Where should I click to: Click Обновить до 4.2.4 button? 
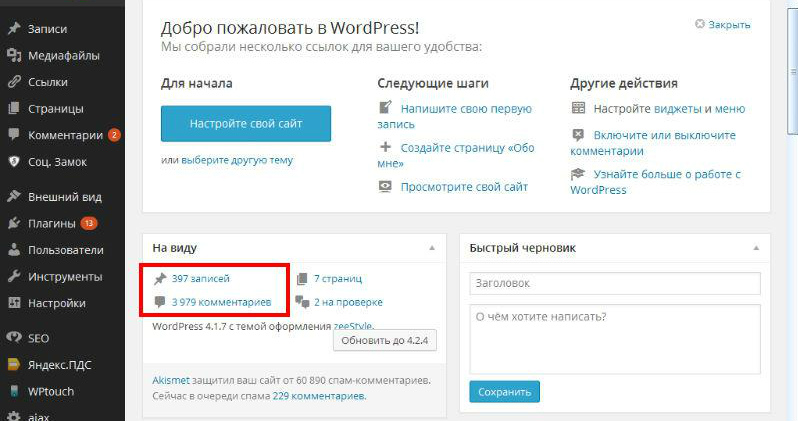click(x=385, y=341)
